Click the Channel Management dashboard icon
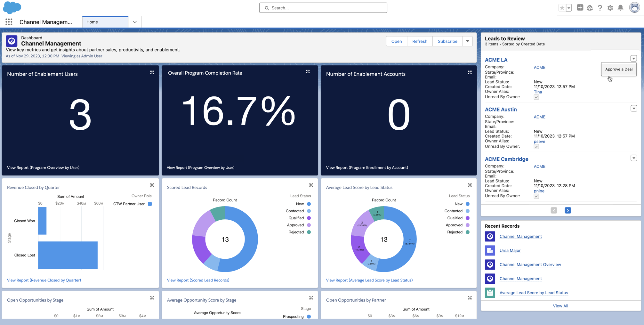The image size is (644, 325). [x=12, y=41]
